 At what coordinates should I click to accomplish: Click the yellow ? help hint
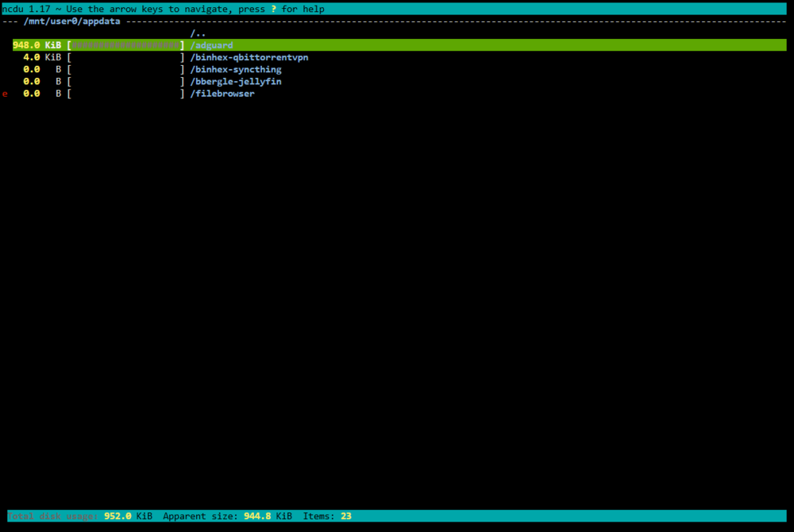pos(273,9)
